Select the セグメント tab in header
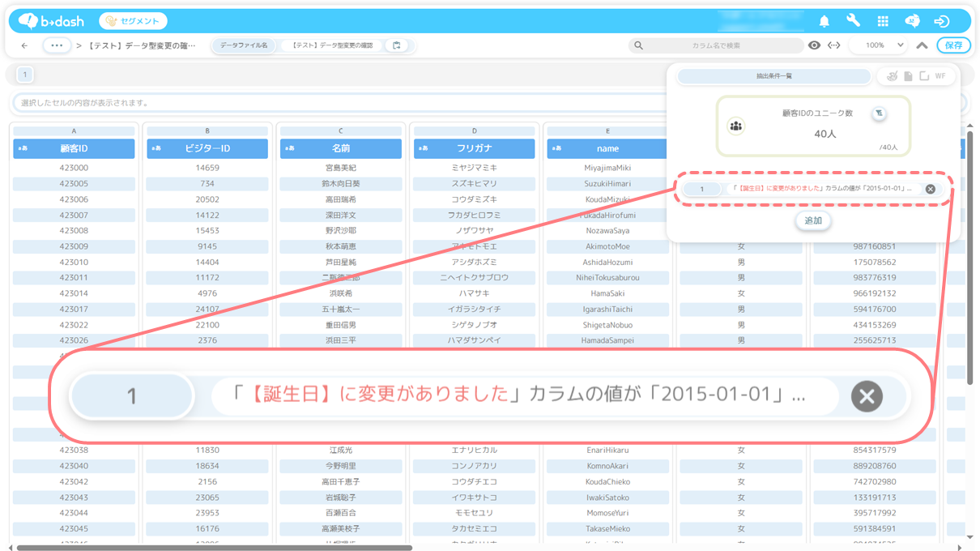980x551 pixels. [134, 21]
